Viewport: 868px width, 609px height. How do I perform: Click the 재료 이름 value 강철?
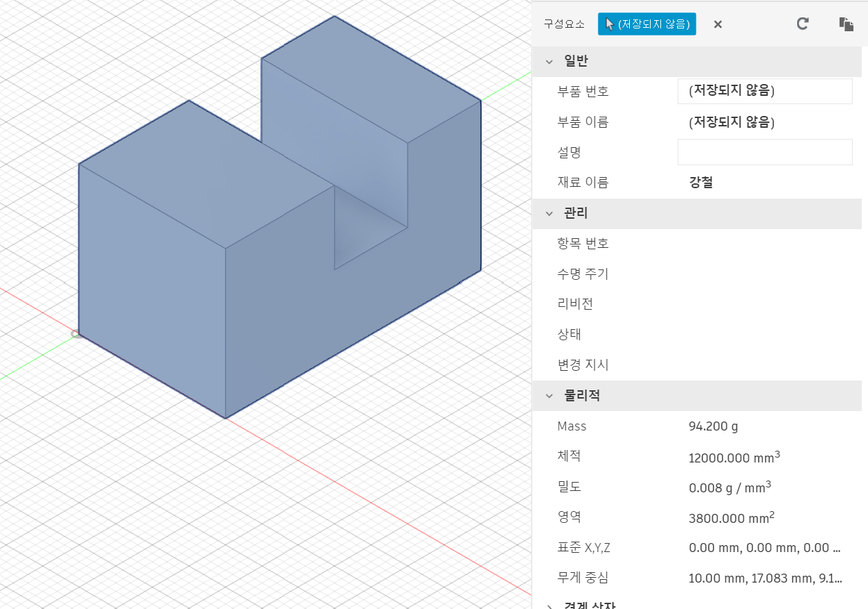[701, 183]
